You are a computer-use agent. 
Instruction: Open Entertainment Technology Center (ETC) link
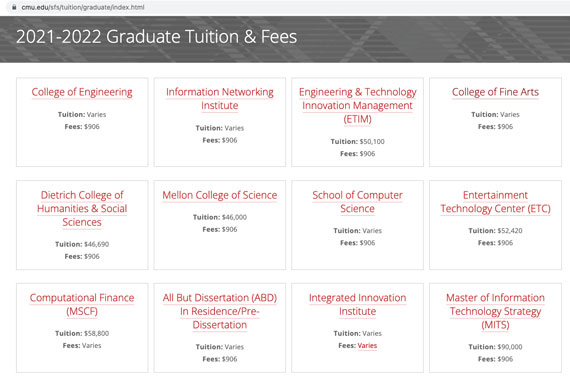495,202
